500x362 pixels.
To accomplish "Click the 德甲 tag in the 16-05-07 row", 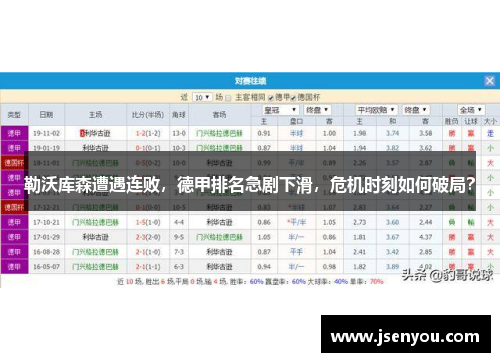I will click(14, 267).
